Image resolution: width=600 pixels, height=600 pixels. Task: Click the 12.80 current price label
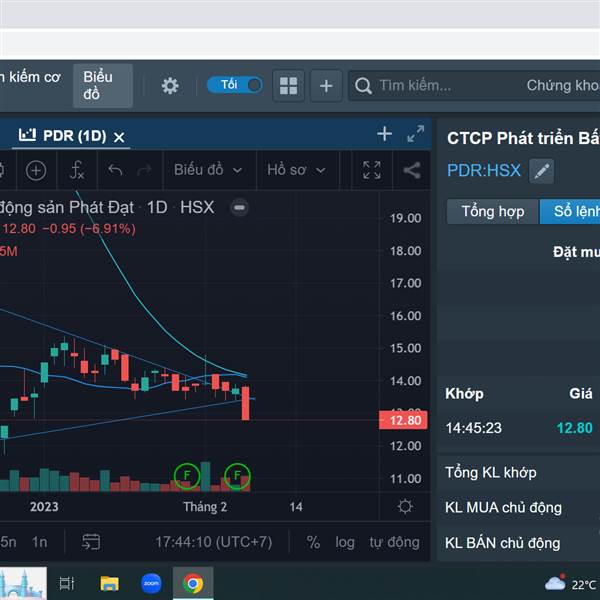tap(403, 420)
